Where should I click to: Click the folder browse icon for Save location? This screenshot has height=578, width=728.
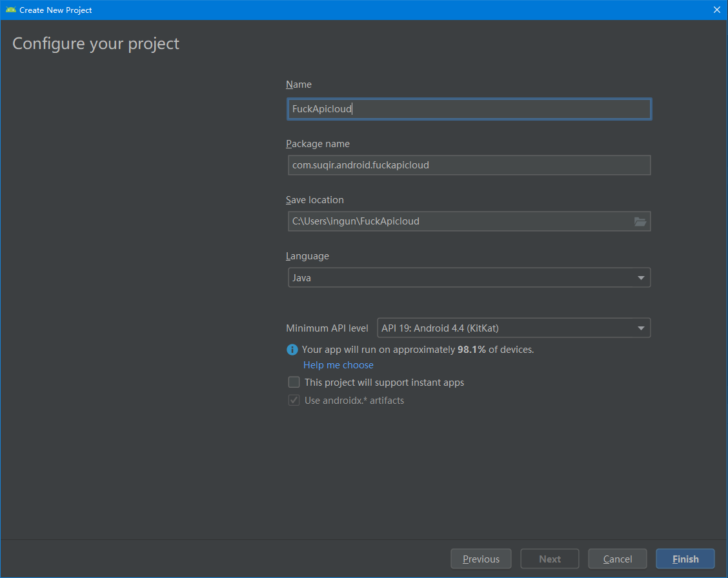[640, 221]
